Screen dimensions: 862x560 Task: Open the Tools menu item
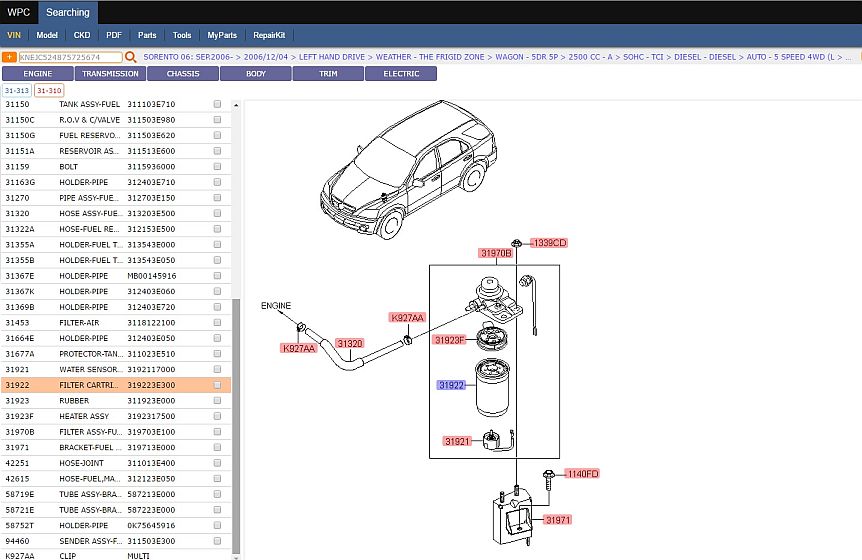tap(182, 35)
